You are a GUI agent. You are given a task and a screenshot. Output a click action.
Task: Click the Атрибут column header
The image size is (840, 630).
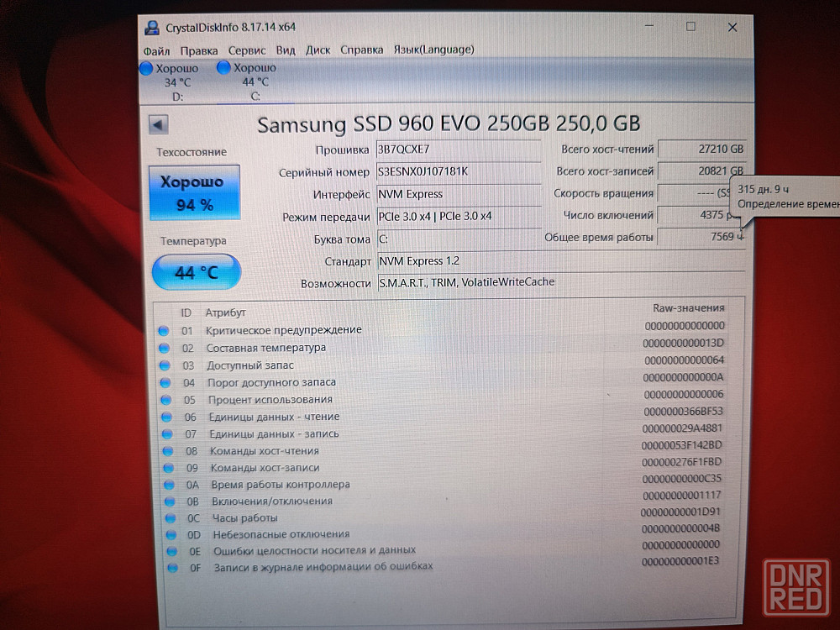225,312
